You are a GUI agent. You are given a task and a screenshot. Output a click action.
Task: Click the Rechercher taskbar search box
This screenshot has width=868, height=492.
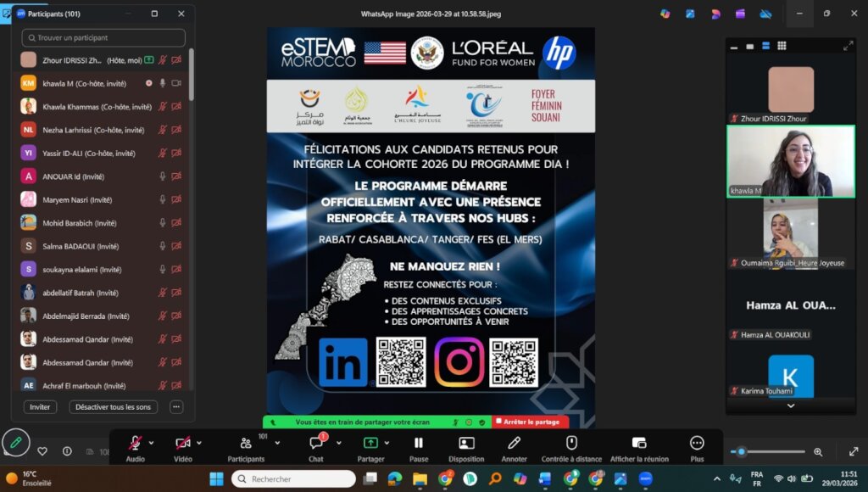coord(293,478)
